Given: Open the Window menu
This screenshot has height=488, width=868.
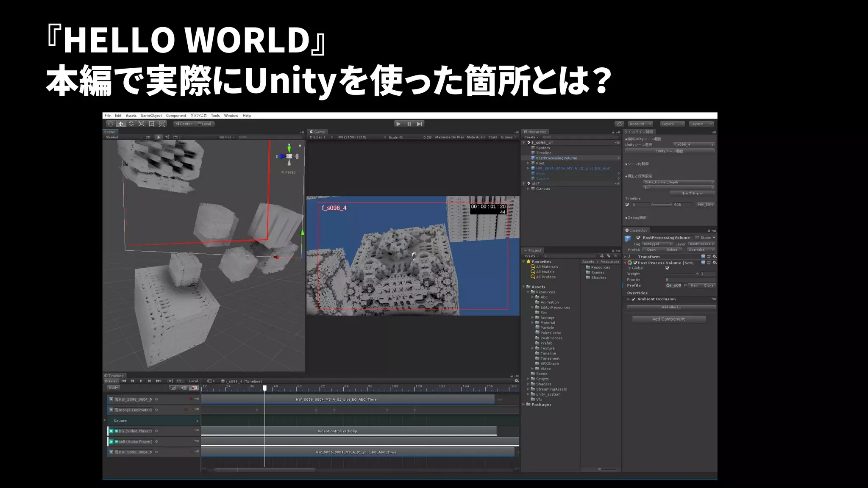Looking at the screenshot, I should (231, 116).
